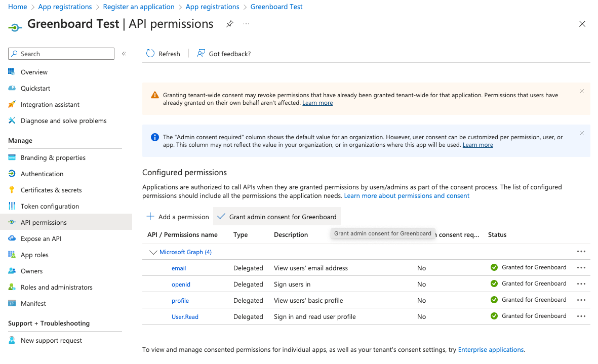598x364 pixels.
Task: Collapse the sidebar with double chevron
Action: (x=124, y=54)
